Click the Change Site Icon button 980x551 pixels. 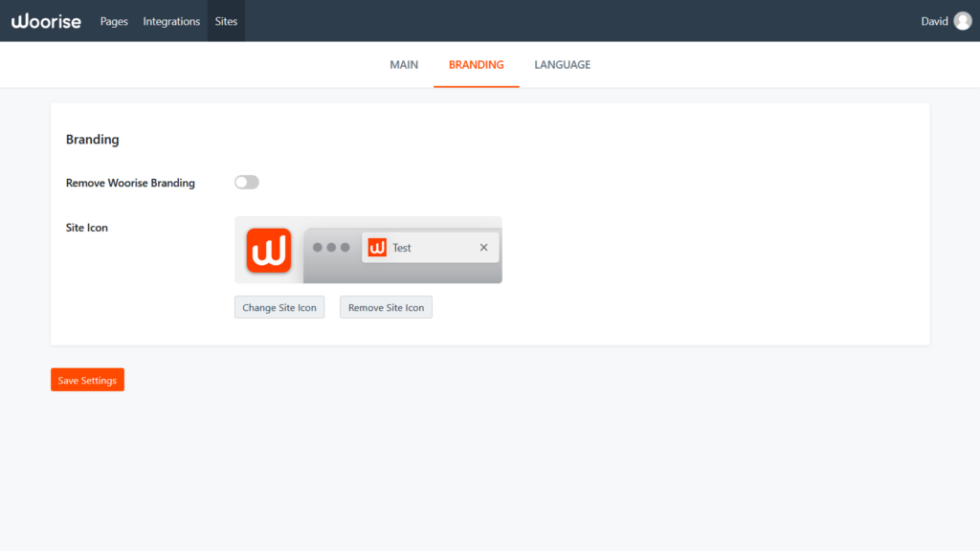tap(279, 307)
